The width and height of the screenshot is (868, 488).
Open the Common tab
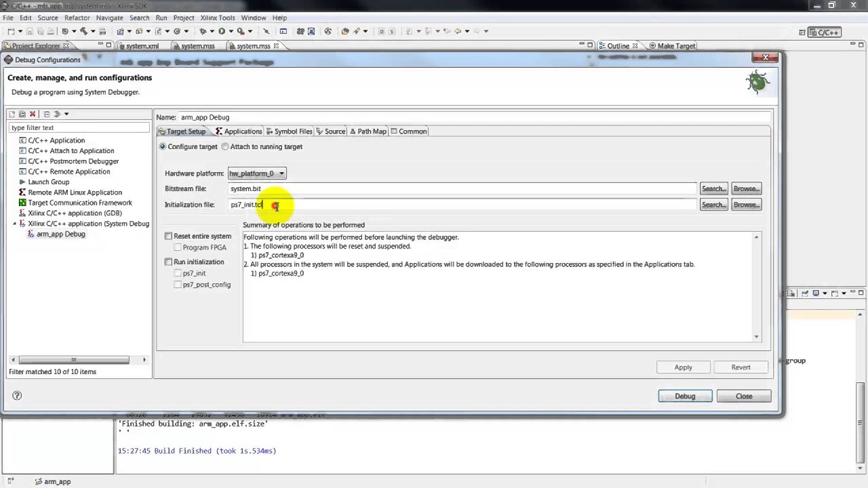(x=408, y=131)
